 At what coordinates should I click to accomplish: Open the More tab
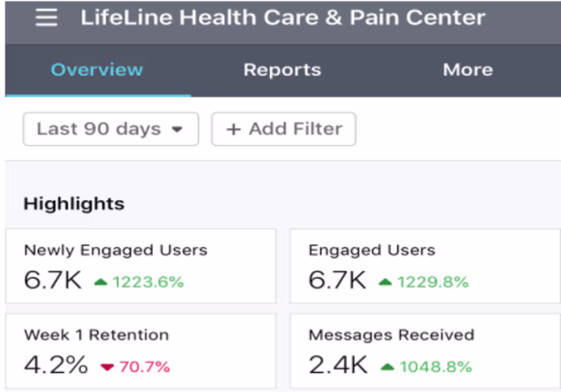pyautogui.click(x=468, y=70)
